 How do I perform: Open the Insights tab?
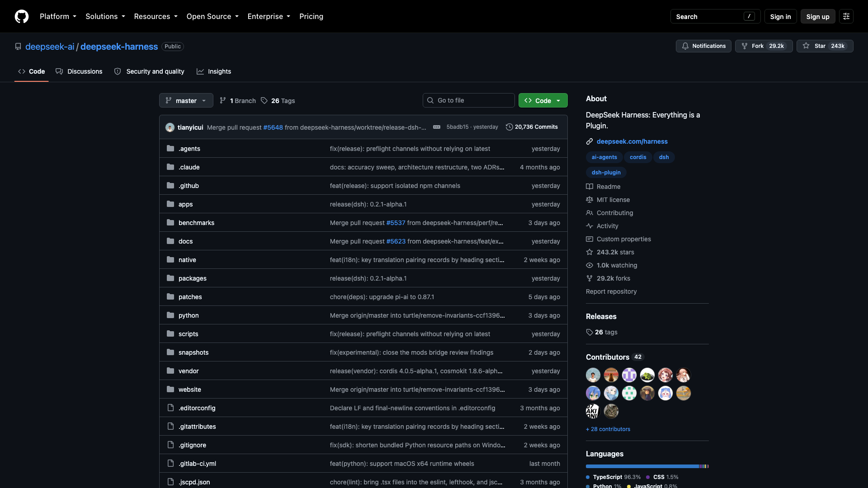click(x=214, y=71)
